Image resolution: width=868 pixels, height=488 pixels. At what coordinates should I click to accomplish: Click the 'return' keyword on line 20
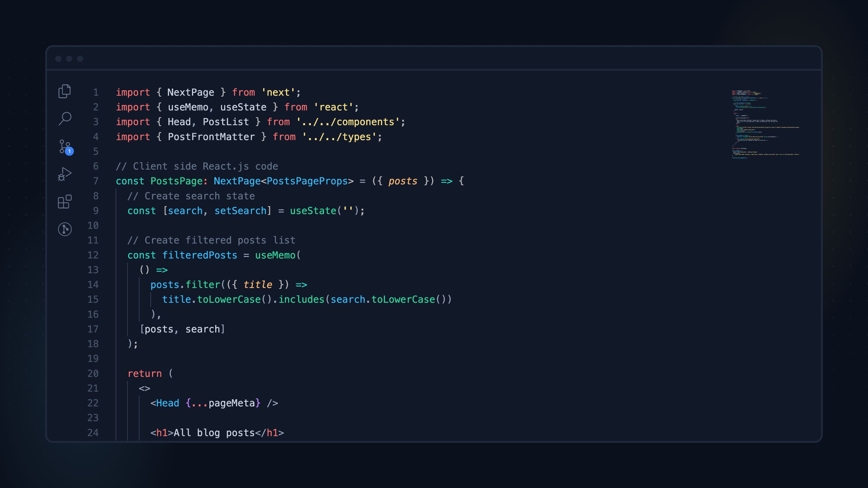click(x=145, y=374)
